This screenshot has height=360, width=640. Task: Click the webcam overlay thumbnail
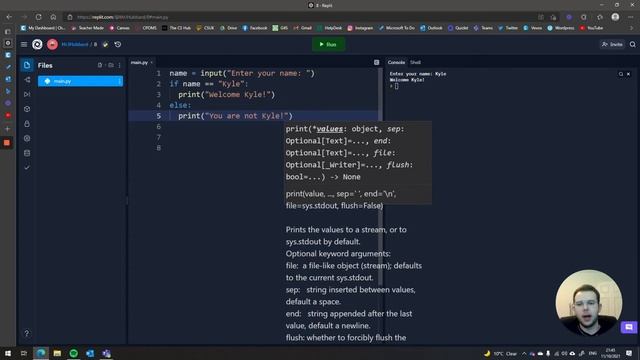coord(589,302)
